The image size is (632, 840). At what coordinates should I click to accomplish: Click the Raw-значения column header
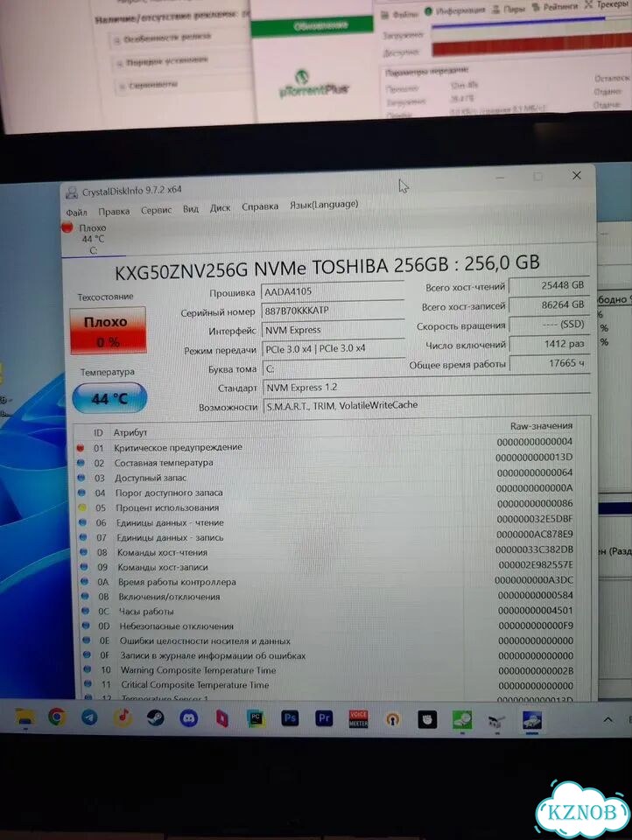click(541, 426)
